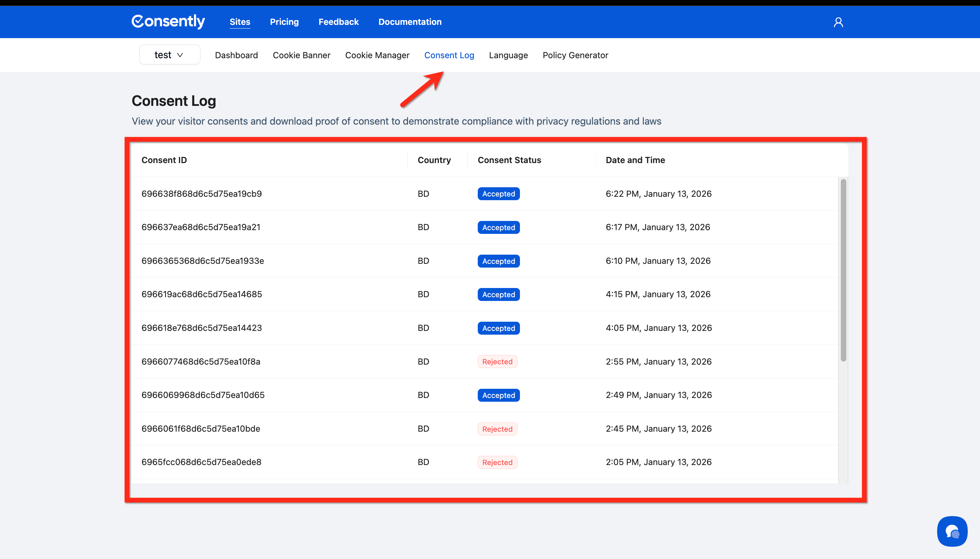
Task: Select consent ID 696638f868d6c5d75ea19cb9 row
Action: 201,194
